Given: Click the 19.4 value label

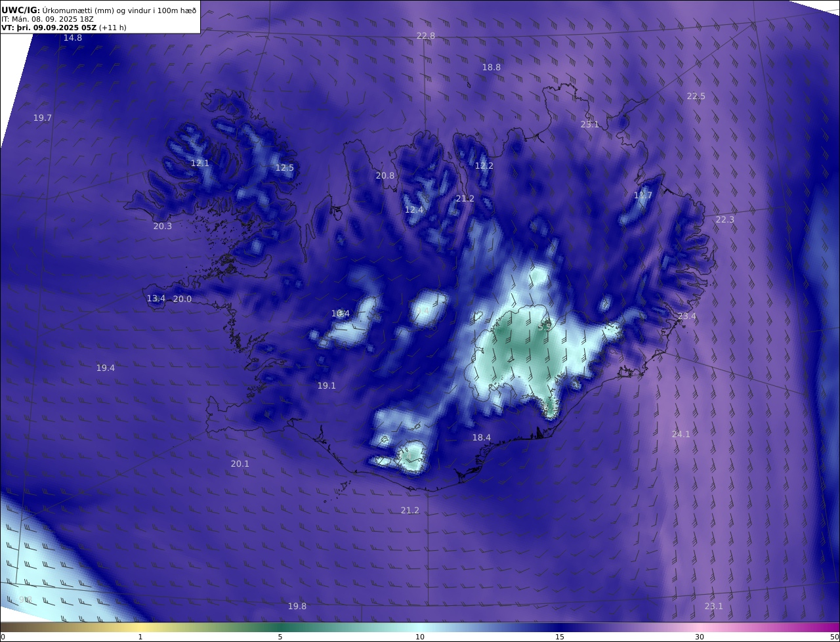Looking at the screenshot, I should (106, 368).
